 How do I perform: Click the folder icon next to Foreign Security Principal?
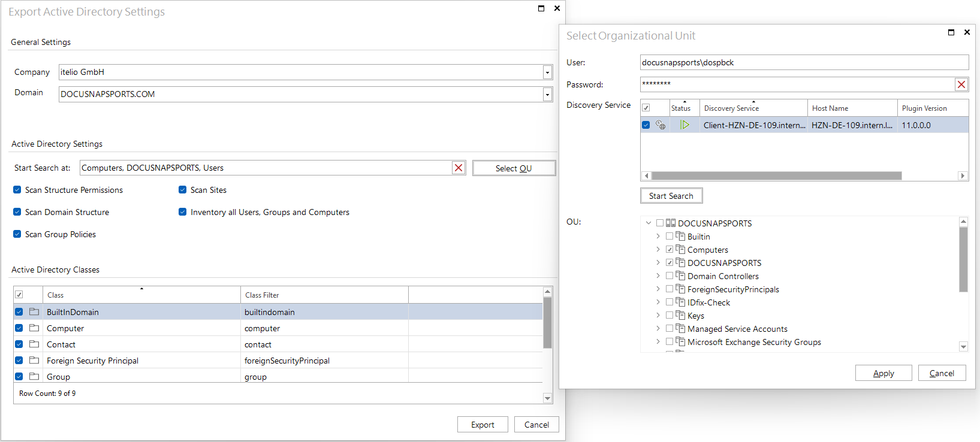(34, 360)
